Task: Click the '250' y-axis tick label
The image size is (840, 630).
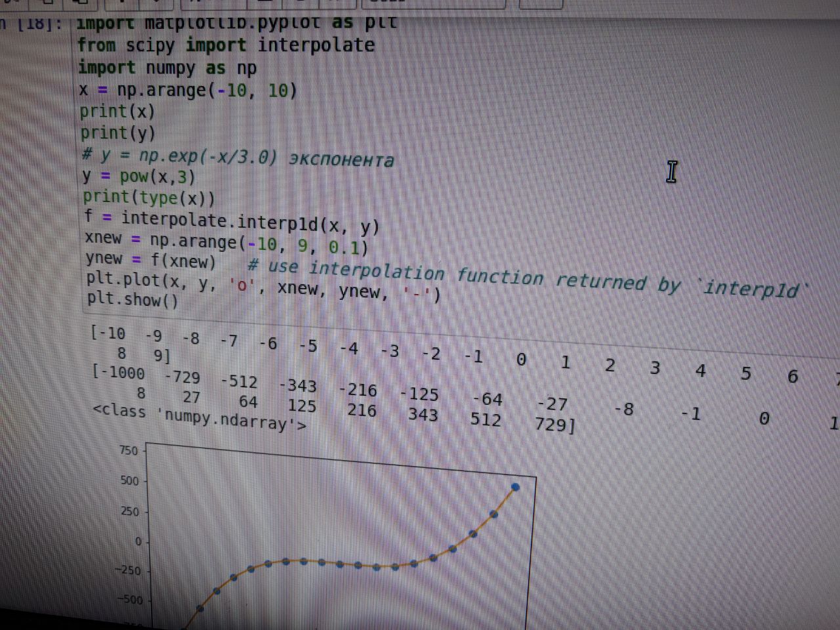Action: pyautogui.click(x=130, y=511)
